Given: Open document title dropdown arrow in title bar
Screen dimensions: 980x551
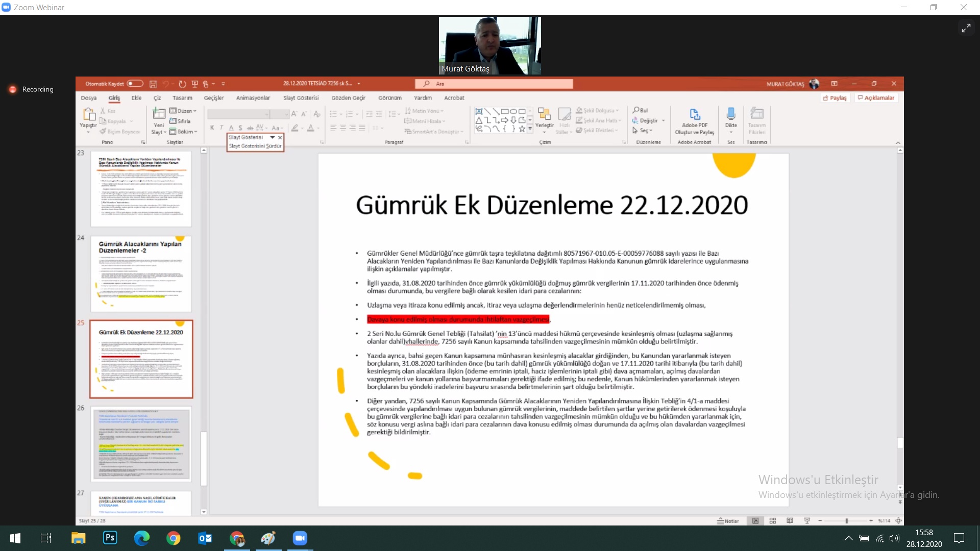Looking at the screenshot, I should pyautogui.click(x=359, y=84).
